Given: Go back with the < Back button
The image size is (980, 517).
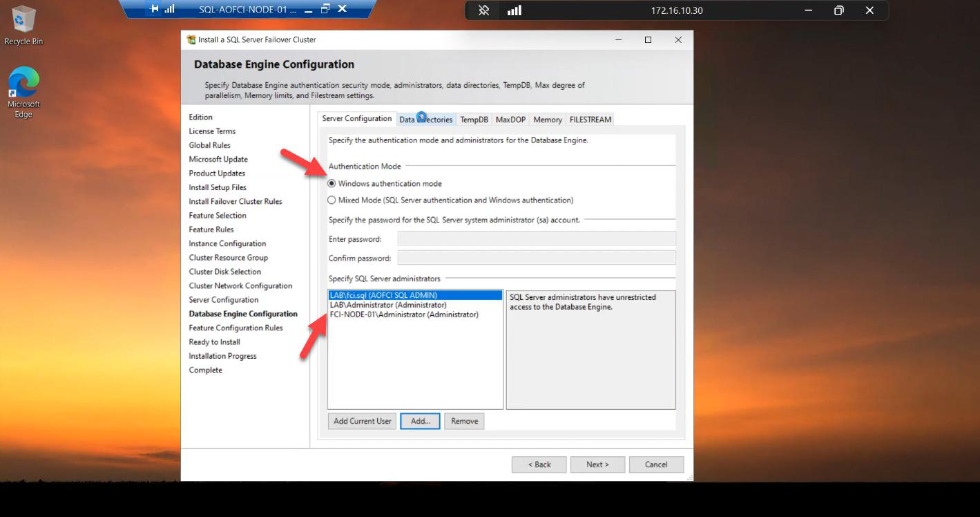Looking at the screenshot, I should (539, 464).
